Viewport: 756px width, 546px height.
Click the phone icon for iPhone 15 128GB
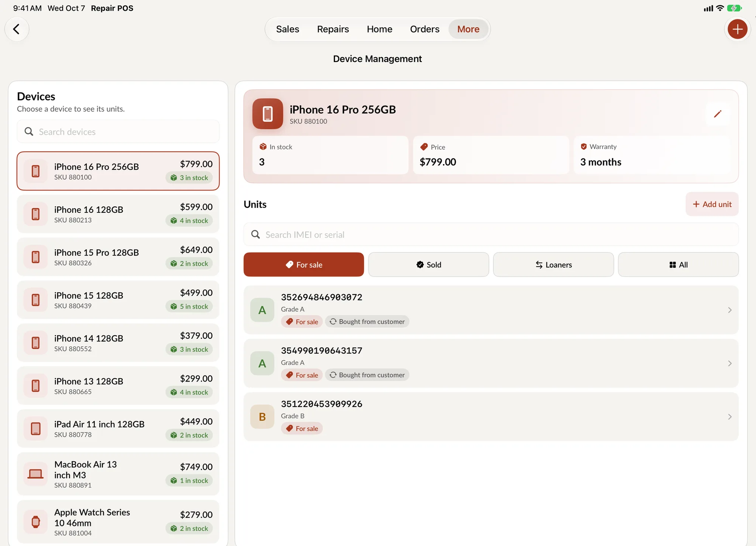click(36, 300)
